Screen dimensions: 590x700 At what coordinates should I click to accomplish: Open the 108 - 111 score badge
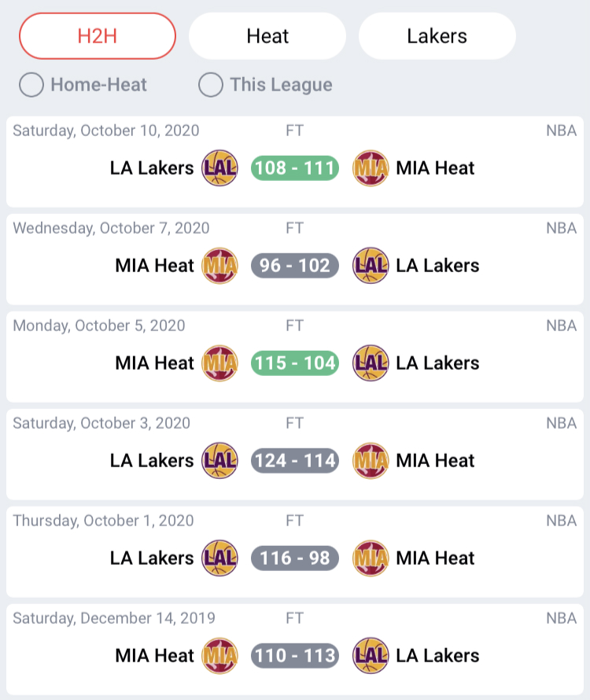pos(295,168)
